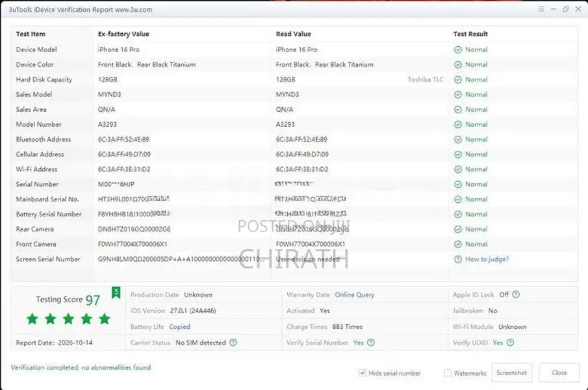Click help icon beside Verify UDID
The width and height of the screenshot is (588, 390).
tap(510, 343)
